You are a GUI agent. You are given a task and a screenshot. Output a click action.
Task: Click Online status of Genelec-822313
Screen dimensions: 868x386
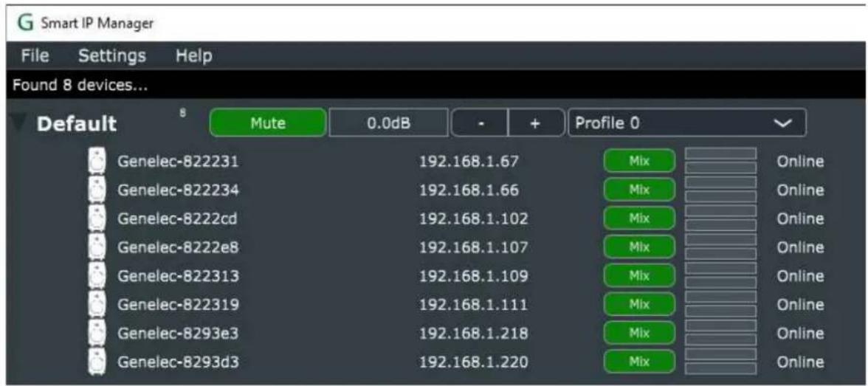[x=800, y=276]
